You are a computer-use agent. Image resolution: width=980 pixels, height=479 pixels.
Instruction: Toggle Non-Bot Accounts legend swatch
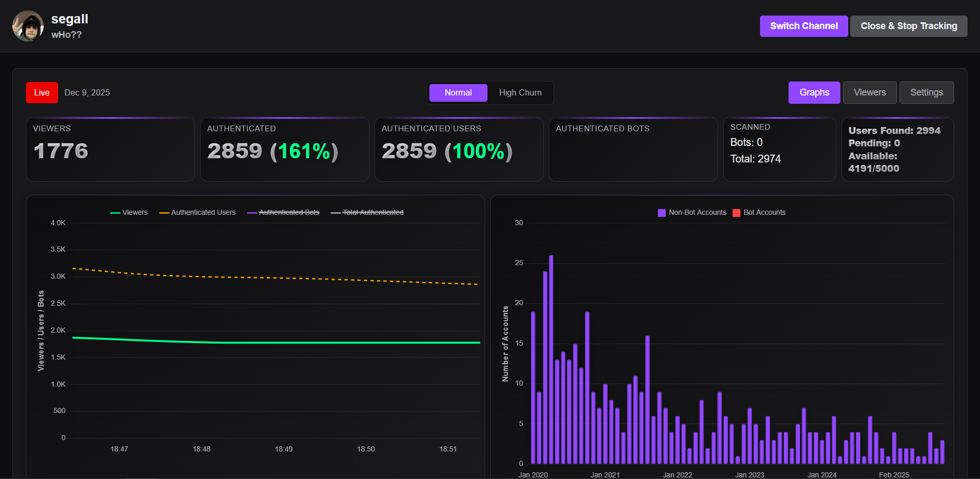tap(661, 213)
